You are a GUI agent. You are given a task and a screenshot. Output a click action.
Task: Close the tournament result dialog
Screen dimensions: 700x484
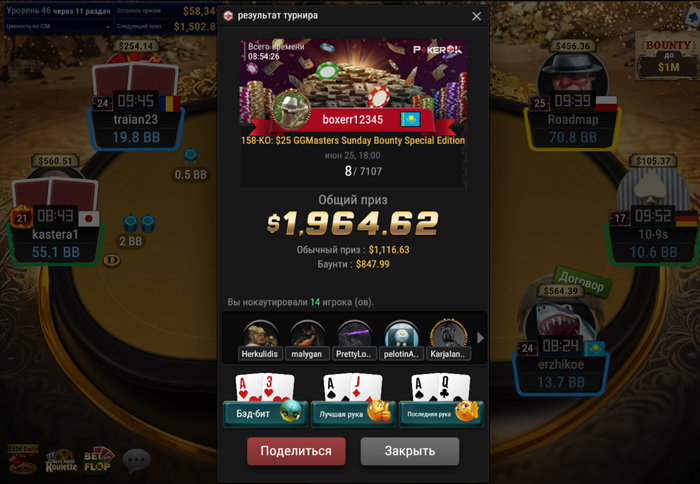pyautogui.click(x=476, y=17)
